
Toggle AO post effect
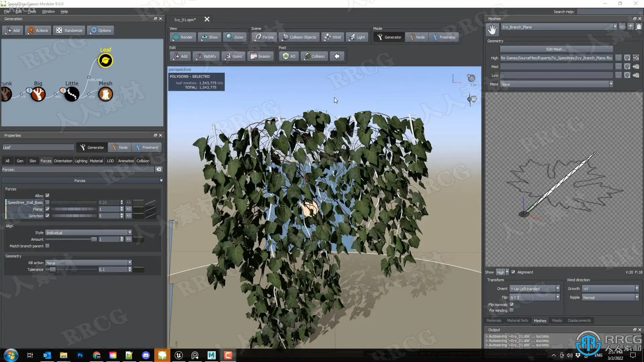click(x=289, y=56)
